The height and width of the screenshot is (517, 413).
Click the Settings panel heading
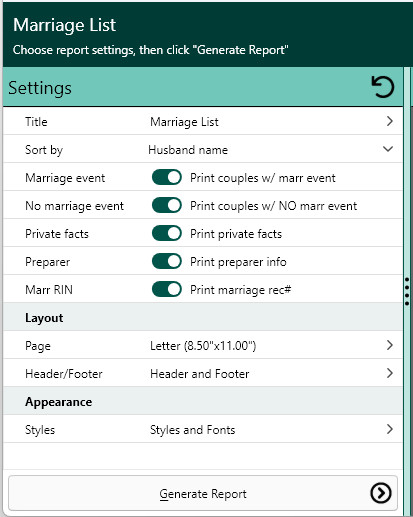click(x=40, y=88)
